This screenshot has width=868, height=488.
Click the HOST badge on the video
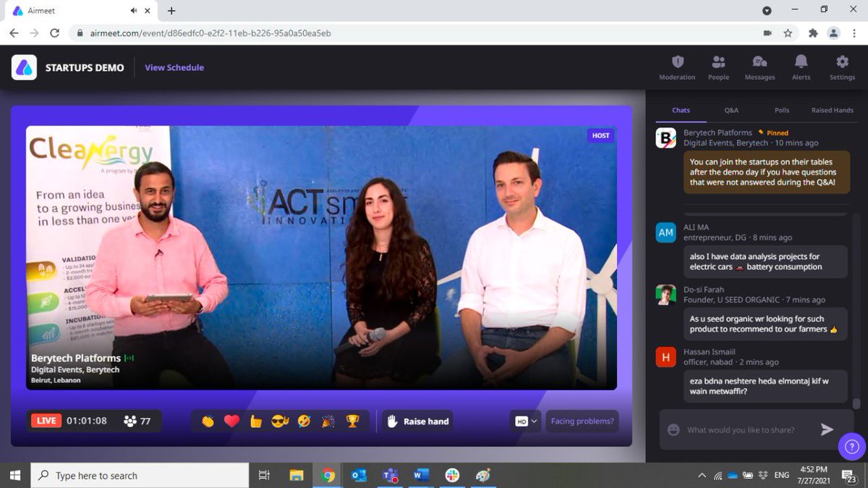tap(600, 135)
